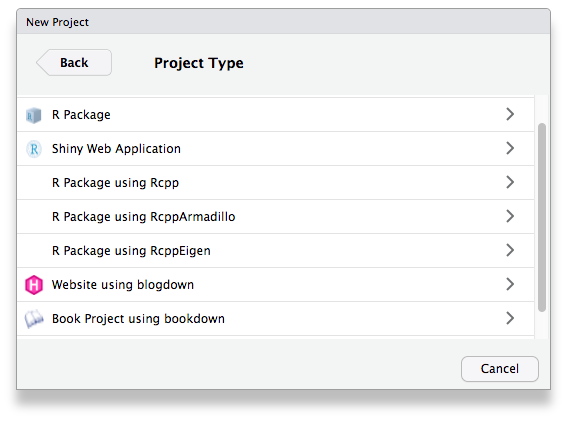Open Website using blogdown chevron
Viewport: 566px width, 421px height.
click(x=510, y=284)
